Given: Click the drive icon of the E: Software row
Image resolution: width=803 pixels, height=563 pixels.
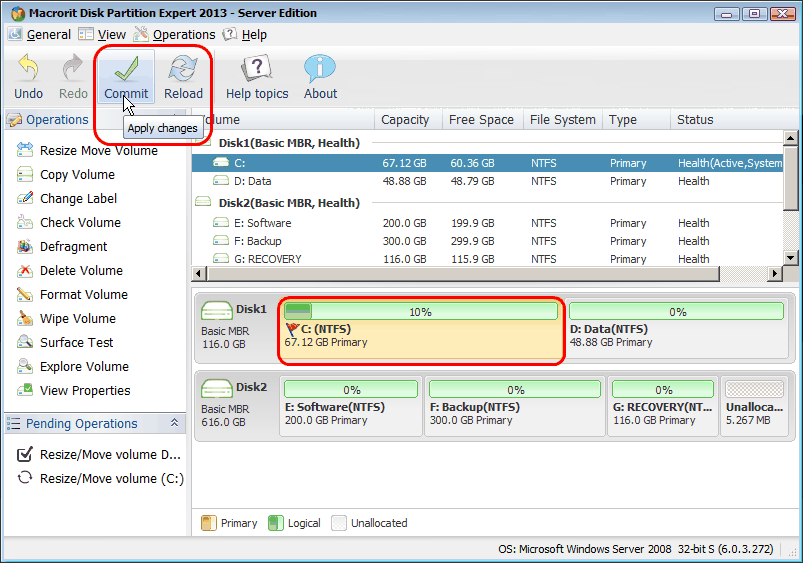Looking at the screenshot, I should pyautogui.click(x=221, y=223).
